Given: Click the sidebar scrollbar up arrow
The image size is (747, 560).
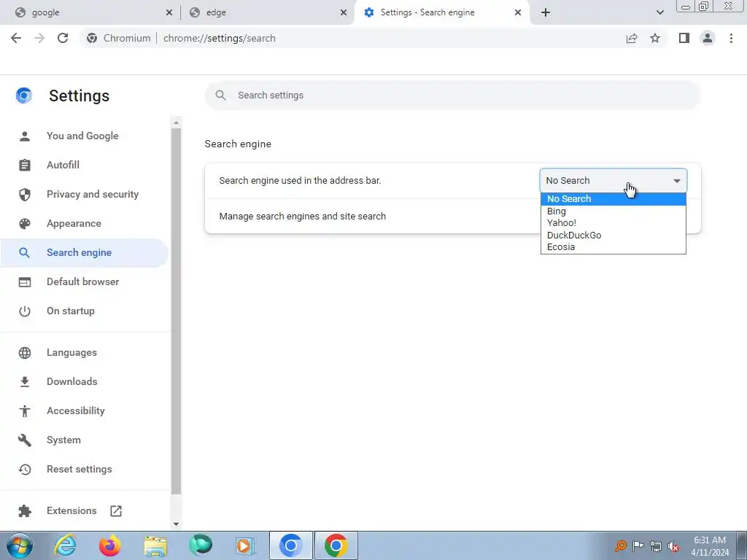Looking at the screenshot, I should click(x=177, y=122).
